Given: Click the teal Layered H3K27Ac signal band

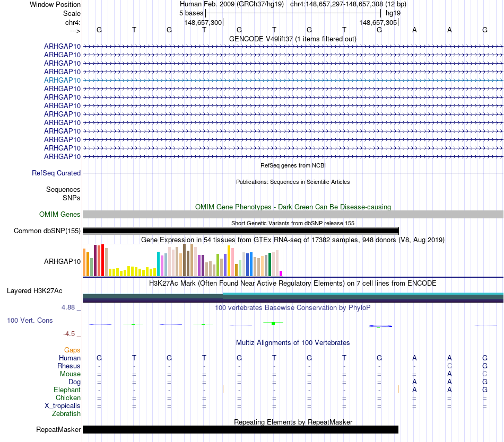Looking at the screenshot, I should (x=293, y=297).
